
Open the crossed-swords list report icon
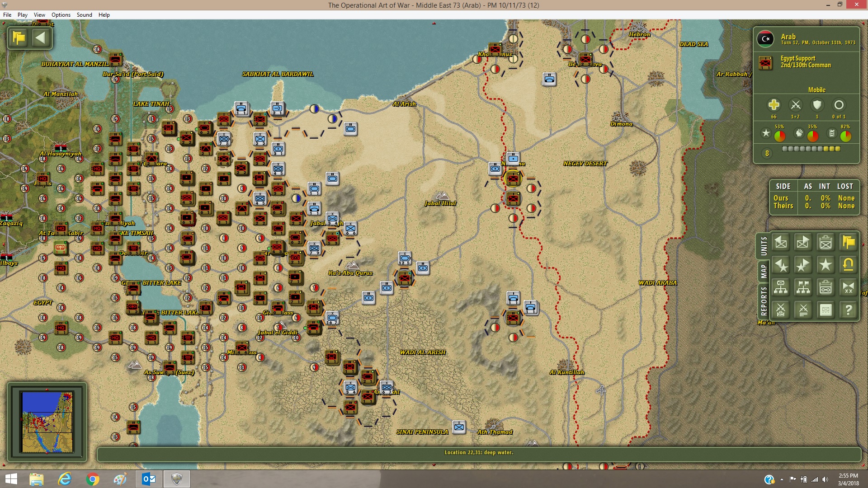pos(803,310)
